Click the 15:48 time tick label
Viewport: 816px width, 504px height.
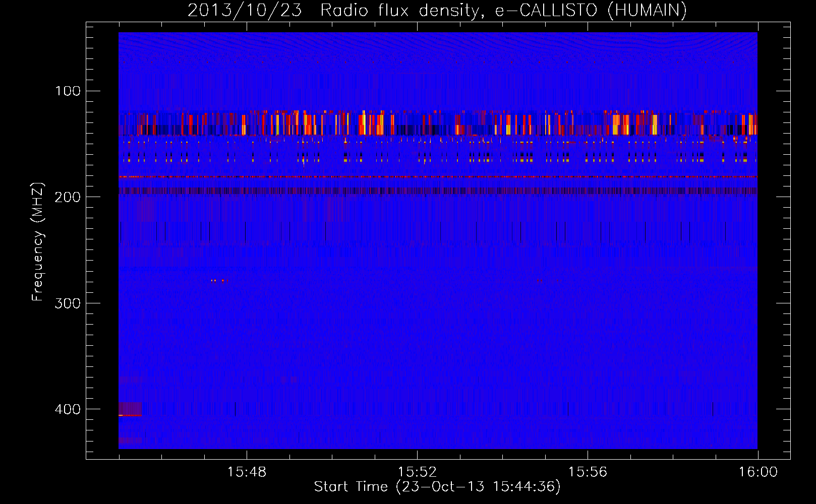coord(247,472)
